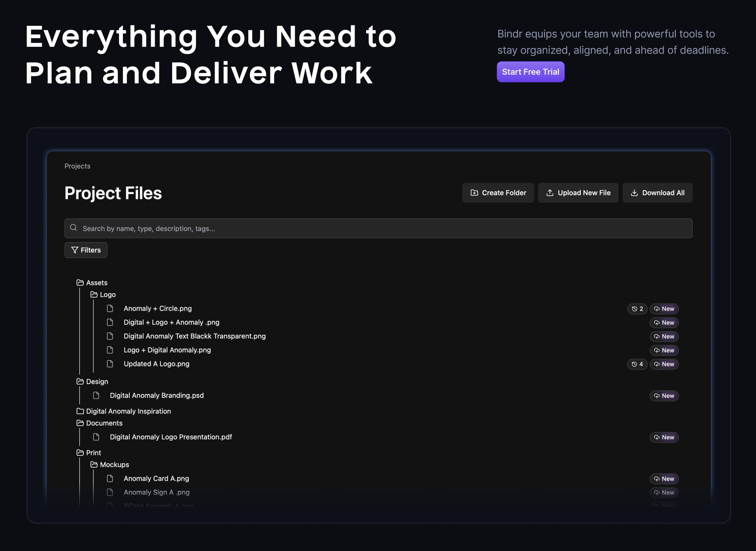The image size is (756, 551).
Task: Click the Create Folder button
Action: click(x=498, y=193)
